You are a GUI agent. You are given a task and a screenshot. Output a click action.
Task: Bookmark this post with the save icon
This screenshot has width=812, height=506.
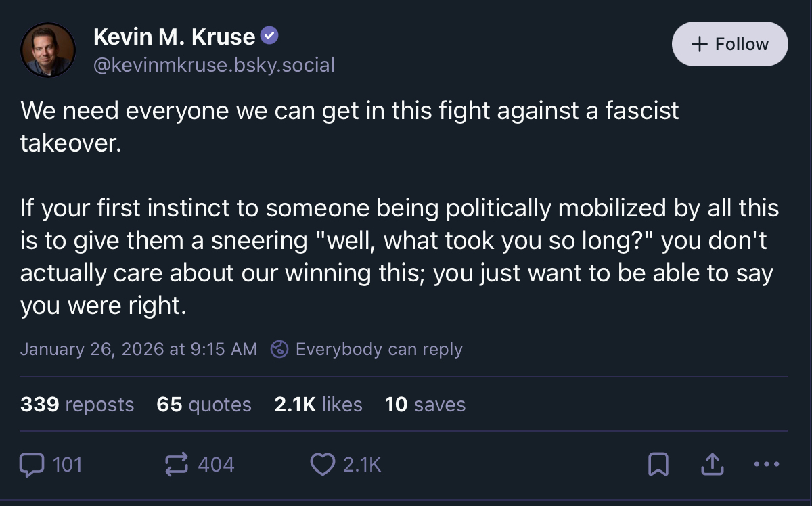(x=658, y=465)
